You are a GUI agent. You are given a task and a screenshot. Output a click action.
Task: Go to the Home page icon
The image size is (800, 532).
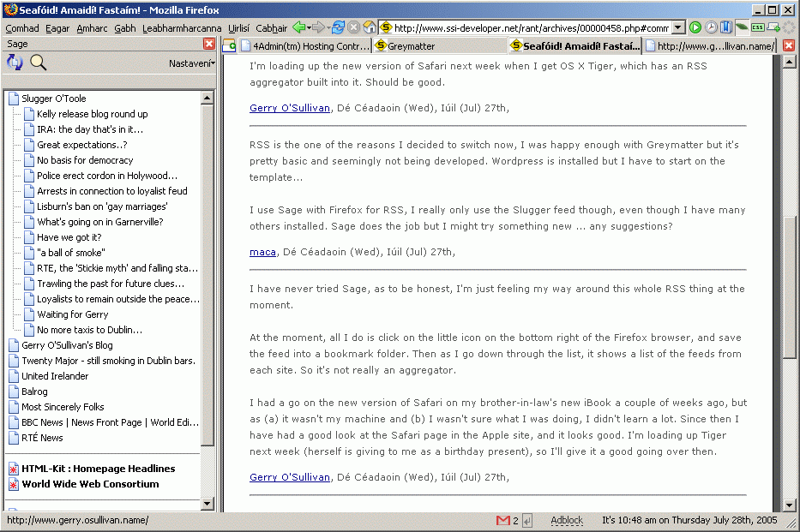tap(370, 27)
